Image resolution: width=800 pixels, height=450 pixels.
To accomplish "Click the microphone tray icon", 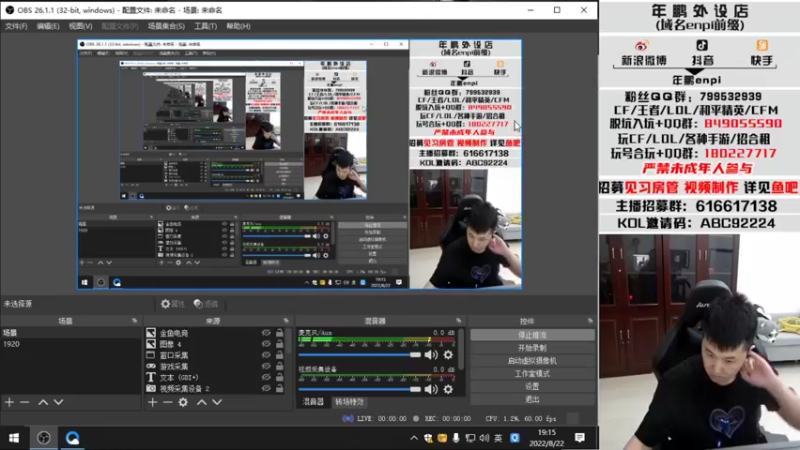I will click(456, 438).
